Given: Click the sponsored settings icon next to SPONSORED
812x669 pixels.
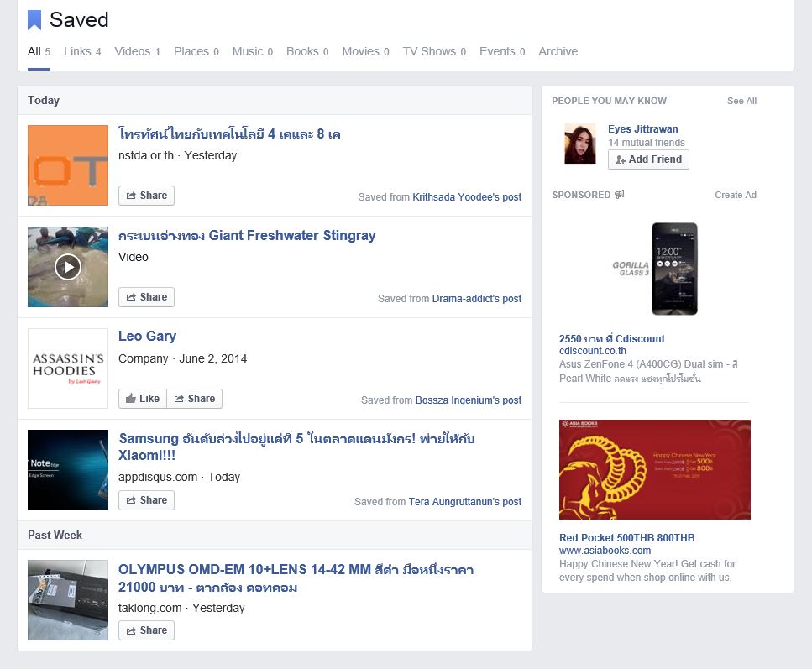Looking at the screenshot, I should (x=619, y=194).
